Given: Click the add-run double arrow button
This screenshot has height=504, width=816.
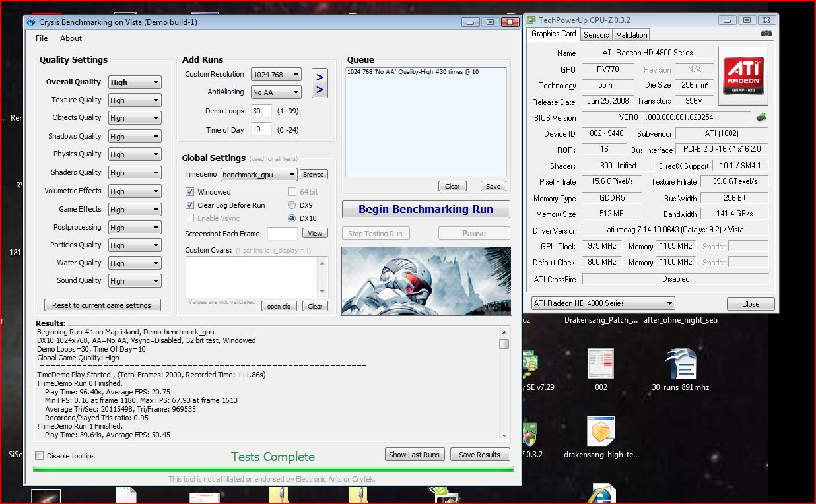Looking at the screenshot, I should pyautogui.click(x=320, y=83).
